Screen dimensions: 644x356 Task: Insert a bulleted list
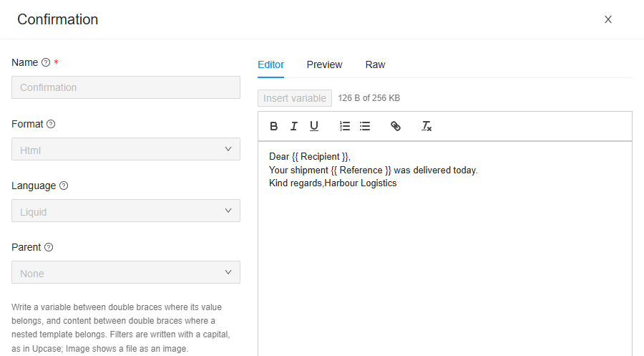tap(365, 126)
